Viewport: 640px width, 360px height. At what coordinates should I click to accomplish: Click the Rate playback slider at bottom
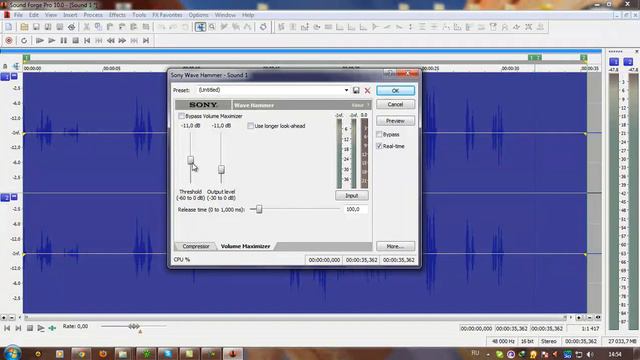click(x=134, y=327)
